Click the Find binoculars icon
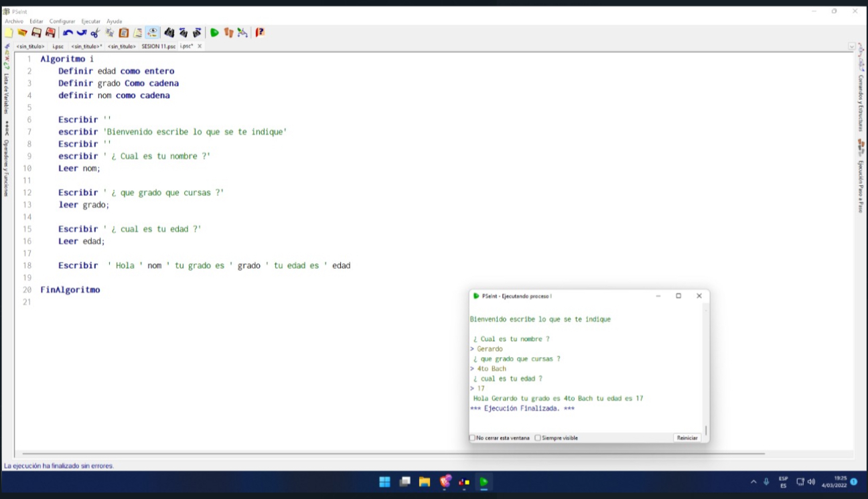The image size is (868, 499). coord(169,32)
